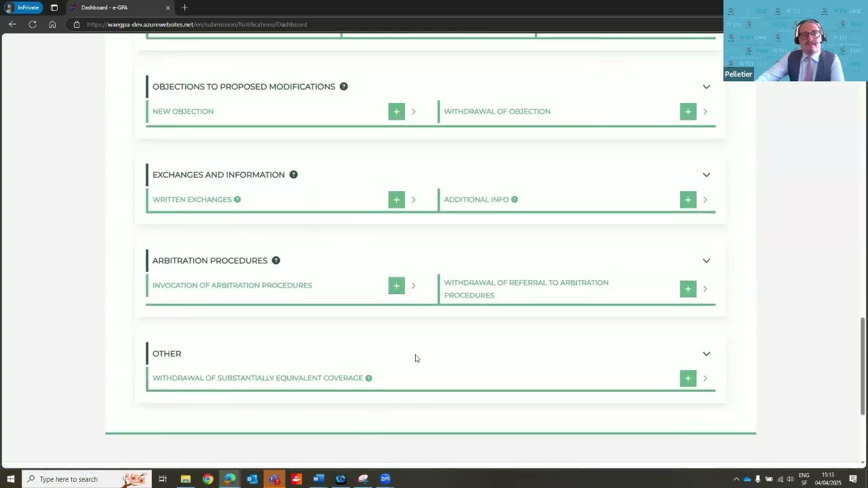Image resolution: width=868 pixels, height=488 pixels.
Task: Open Google Chrome from the taskbar
Action: click(x=208, y=479)
